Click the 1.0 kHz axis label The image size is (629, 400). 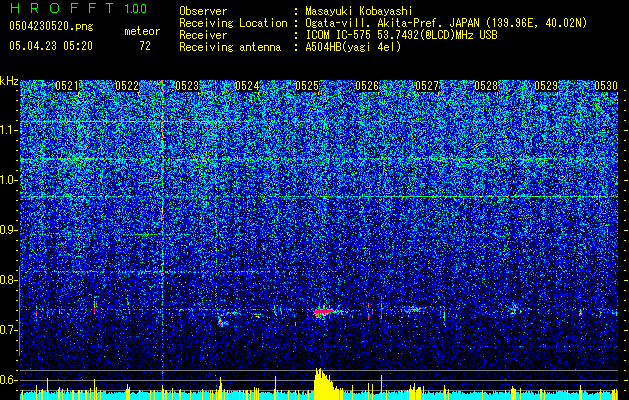coord(9,180)
